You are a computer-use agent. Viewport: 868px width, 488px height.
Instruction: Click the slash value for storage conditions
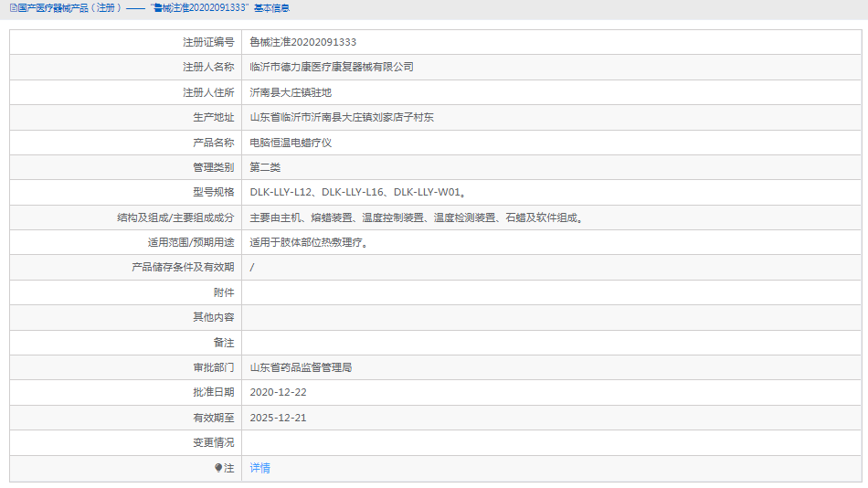[252, 267]
